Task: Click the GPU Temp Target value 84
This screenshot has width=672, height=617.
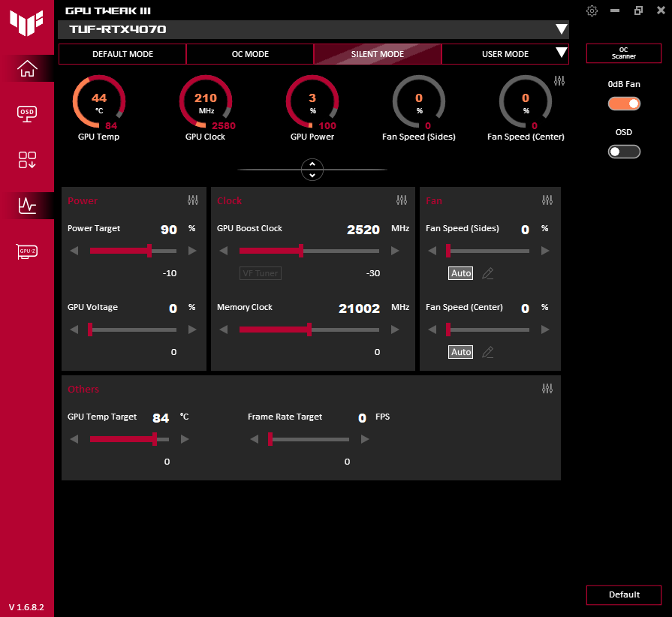Action: [x=161, y=418]
